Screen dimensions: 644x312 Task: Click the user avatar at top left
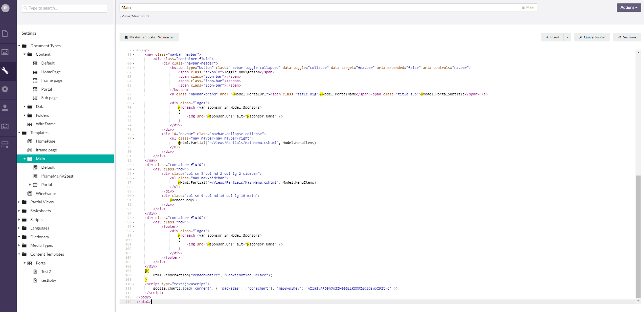click(5, 8)
